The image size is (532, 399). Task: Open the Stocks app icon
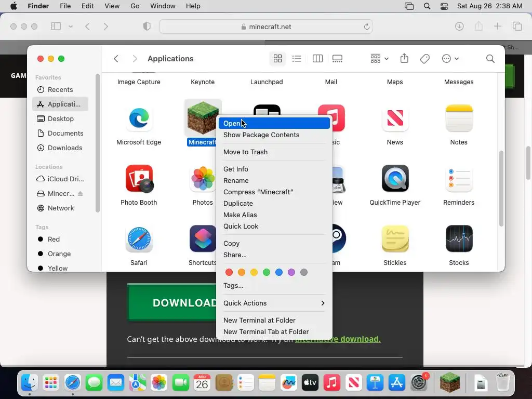coord(459,239)
